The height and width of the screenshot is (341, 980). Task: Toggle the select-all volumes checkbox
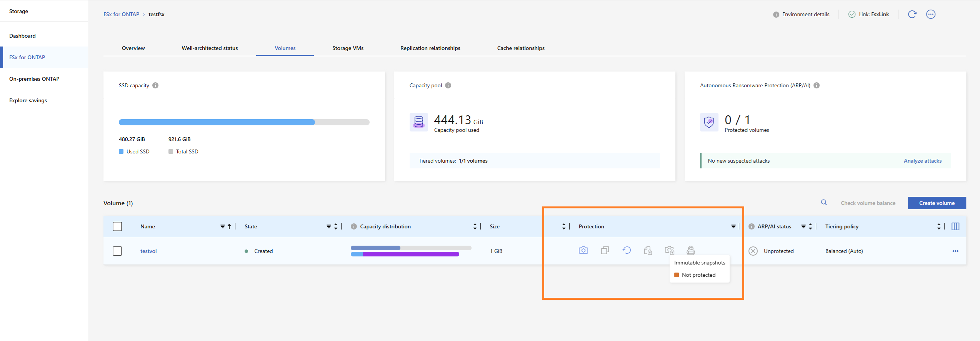click(117, 226)
